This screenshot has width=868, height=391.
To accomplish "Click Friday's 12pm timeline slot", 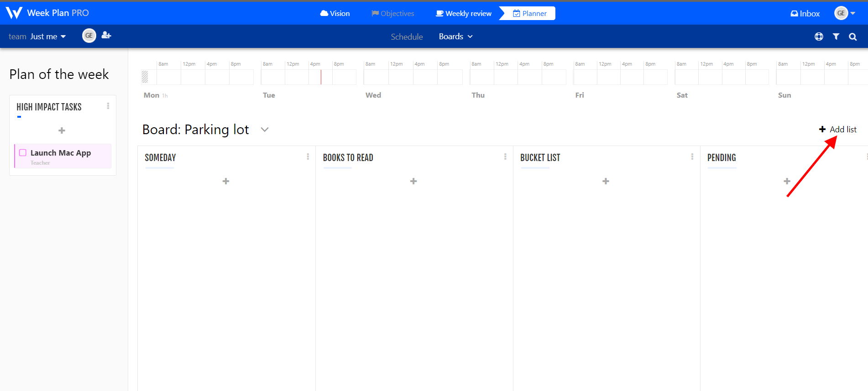I will coord(609,77).
